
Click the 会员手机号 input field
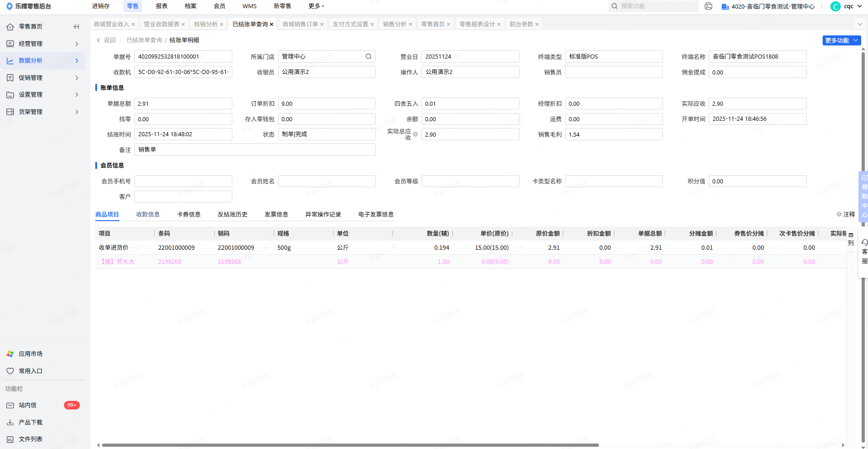[183, 181]
